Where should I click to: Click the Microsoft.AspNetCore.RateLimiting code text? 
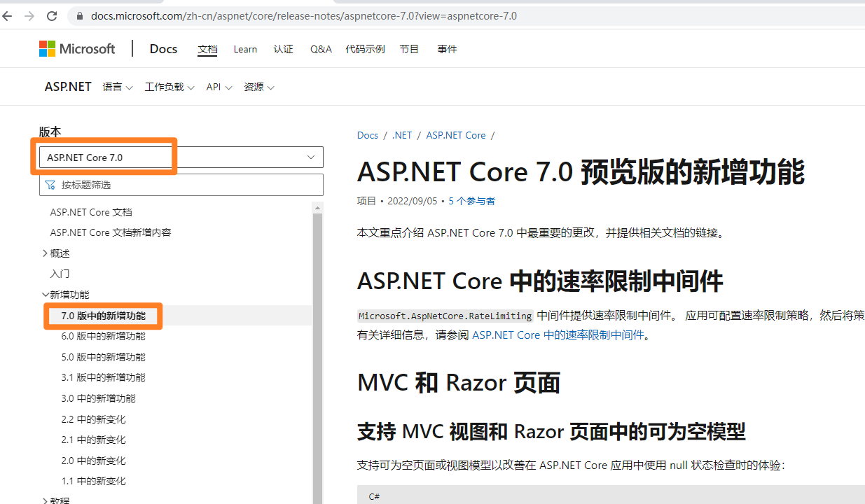point(445,315)
